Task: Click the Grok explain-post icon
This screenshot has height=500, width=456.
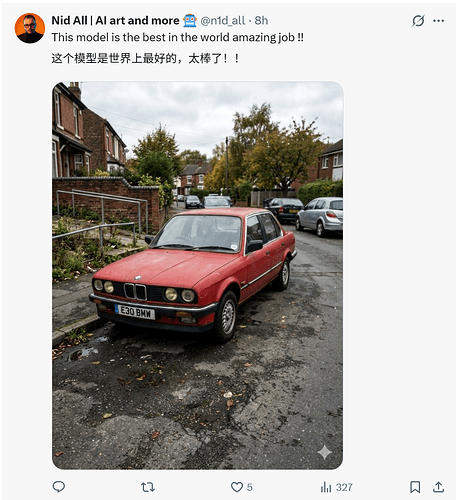Action: (418, 21)
